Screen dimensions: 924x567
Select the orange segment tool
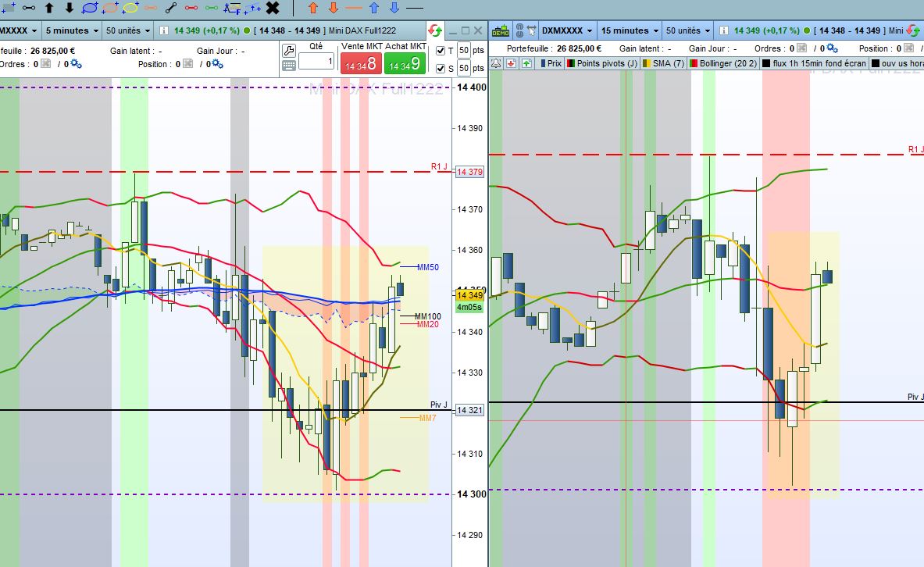151,9
